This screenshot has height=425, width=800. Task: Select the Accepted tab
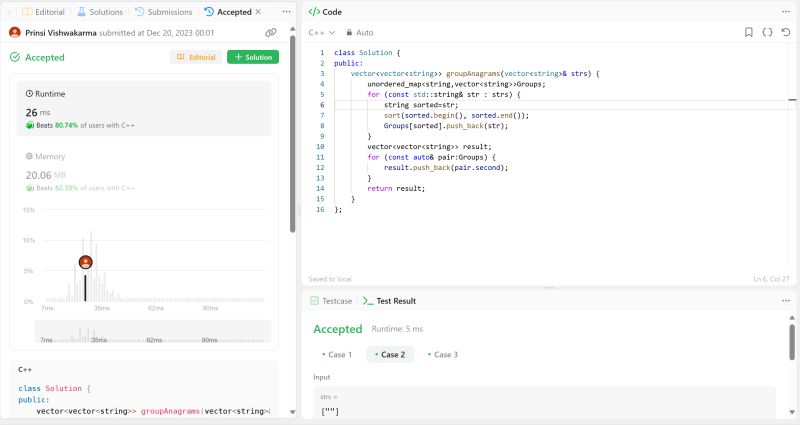[x=228, y=12]
